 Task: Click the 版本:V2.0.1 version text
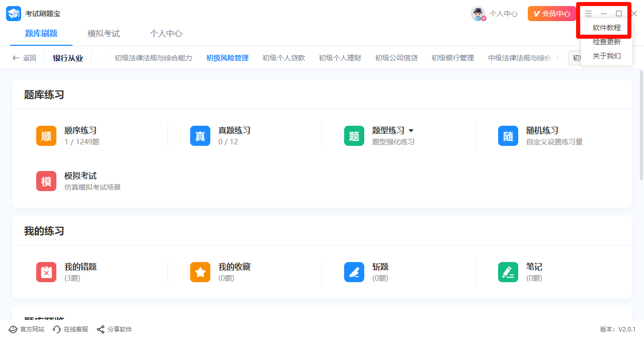pyautogui.click(x=618, y=329)
